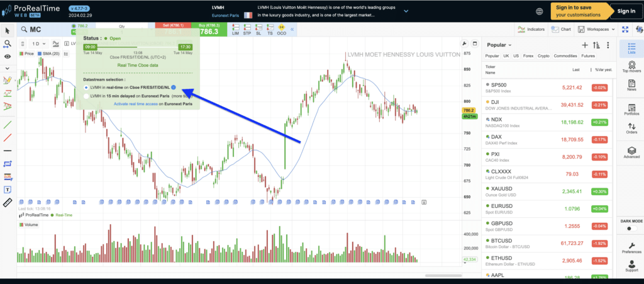Open the Orders panel
This screenshot has width=644, height=284.
631,128
